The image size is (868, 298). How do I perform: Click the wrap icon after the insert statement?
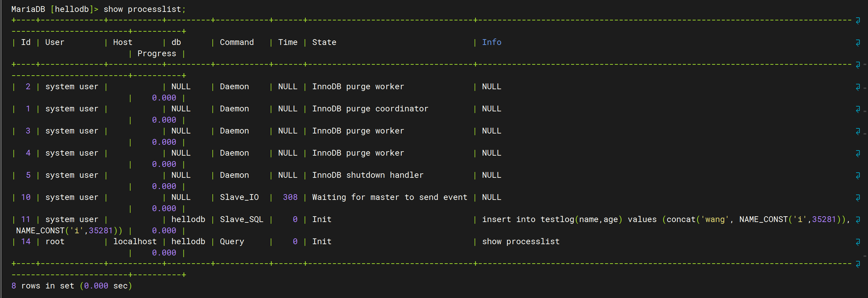click(x=858, y=220)
